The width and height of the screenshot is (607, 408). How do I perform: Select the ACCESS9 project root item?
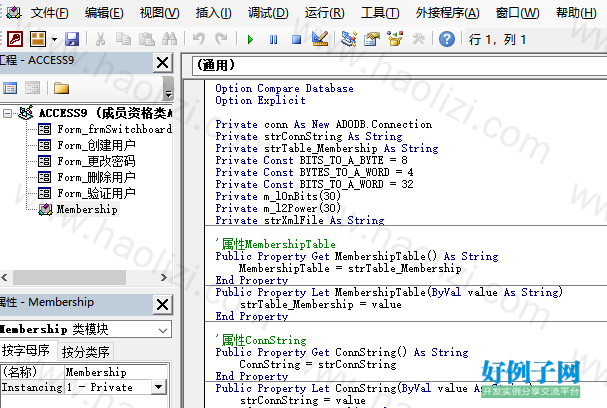click(x=105, y=113)
